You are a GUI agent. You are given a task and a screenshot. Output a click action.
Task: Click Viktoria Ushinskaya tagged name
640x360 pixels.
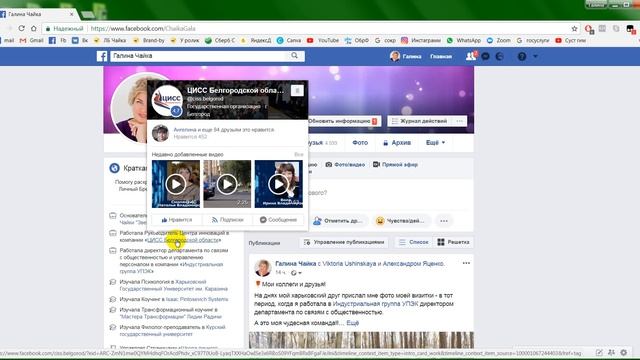pyautogui.click(x=349, y=264)
